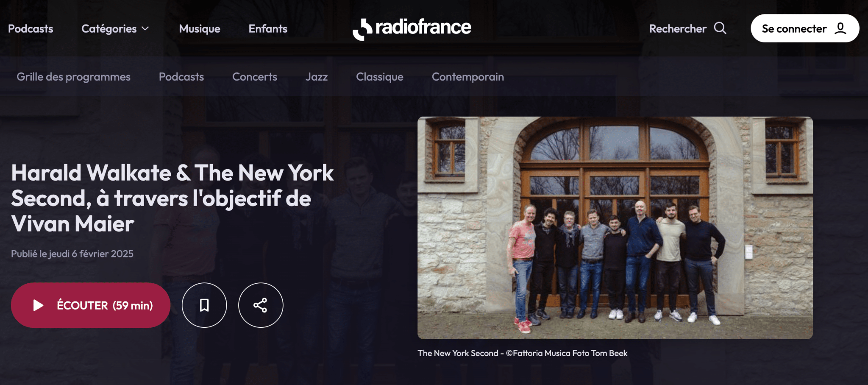Open the Classique tab
Image resolution: width=868 pixels, height=385 pixels.
380,77
